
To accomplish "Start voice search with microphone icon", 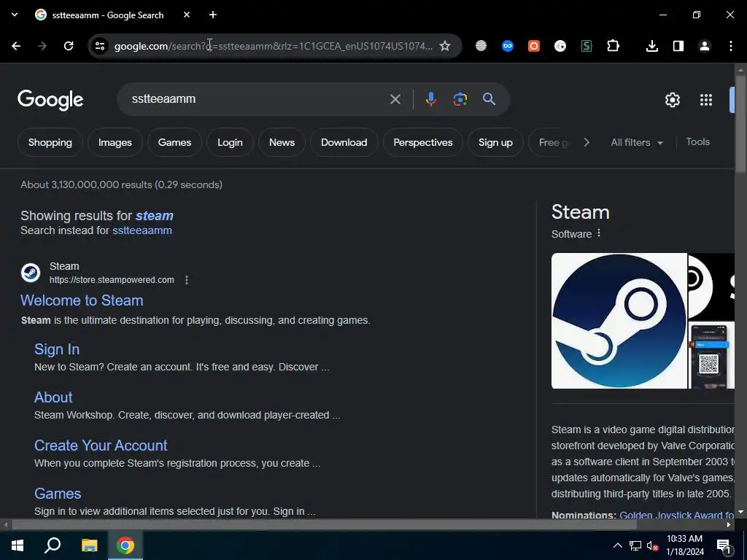I will 430,99.
